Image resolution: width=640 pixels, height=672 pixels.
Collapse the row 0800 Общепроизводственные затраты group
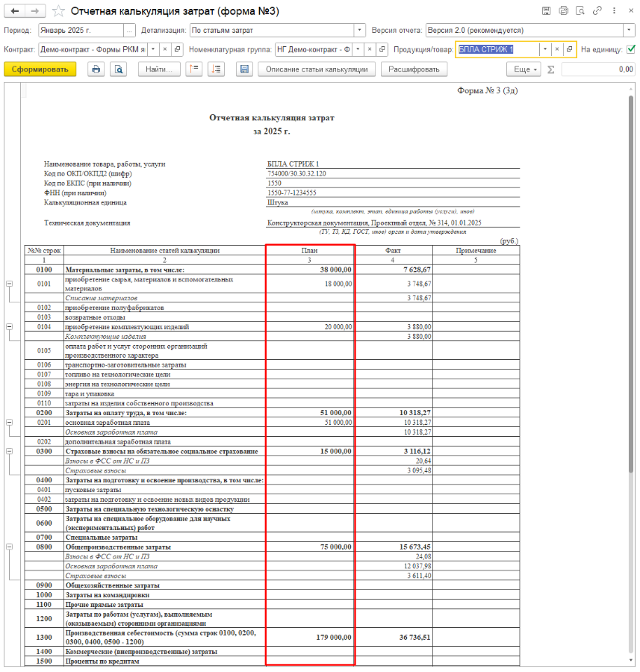click(x=9, y=547)
